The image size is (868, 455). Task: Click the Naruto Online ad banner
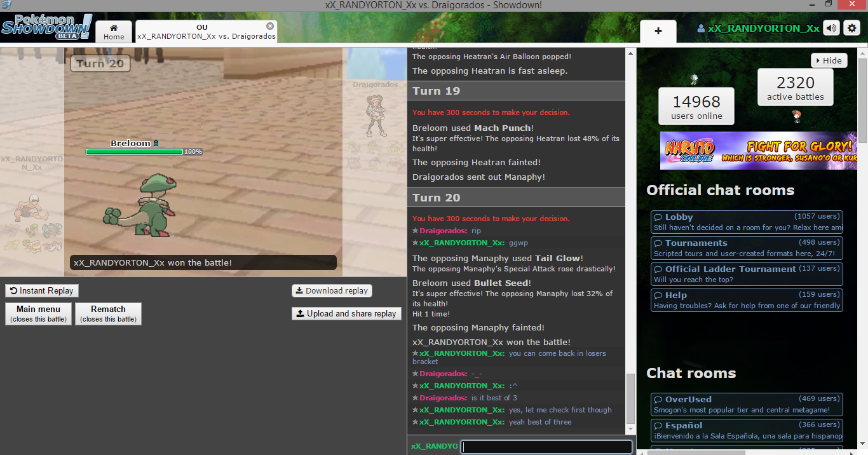pos(758,151)
